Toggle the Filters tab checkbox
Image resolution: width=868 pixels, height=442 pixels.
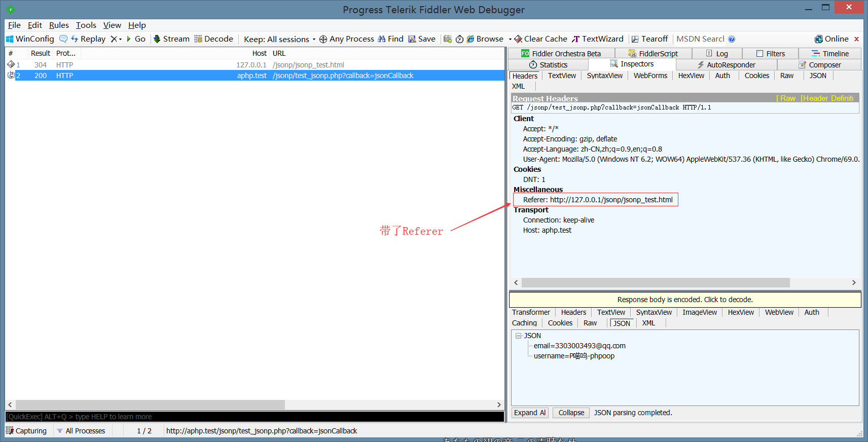[x=759, y=54]
